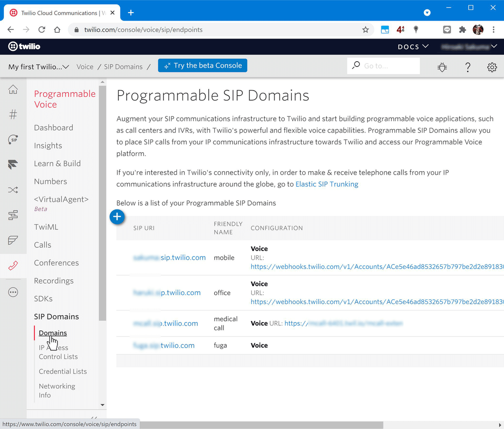504x429 pixels.
Task: Open the office SIP domain link
Action: pos(167,293)
